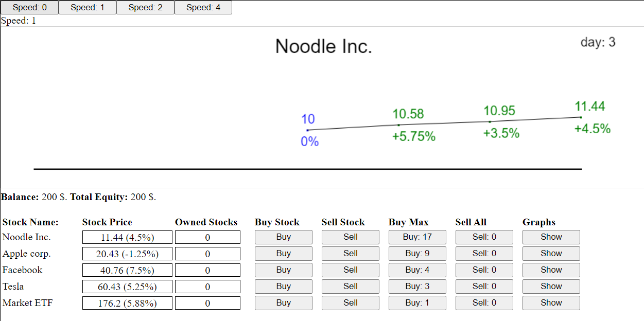This screenshot has height=321, width=644.
Task: Sell one Tesla stock
Action: (x=351, y=287)
